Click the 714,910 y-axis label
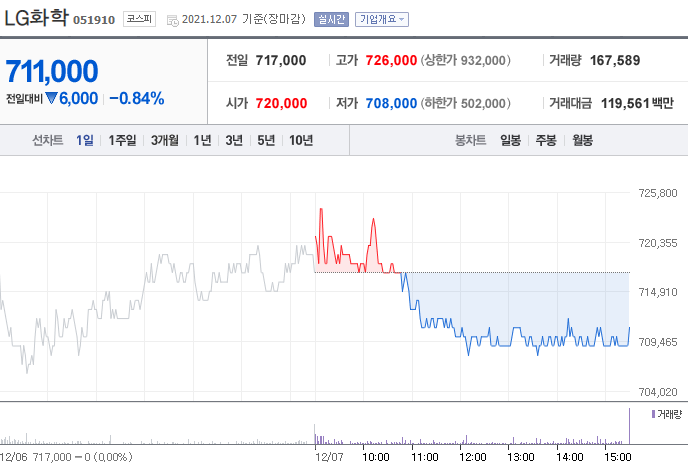 658,292
